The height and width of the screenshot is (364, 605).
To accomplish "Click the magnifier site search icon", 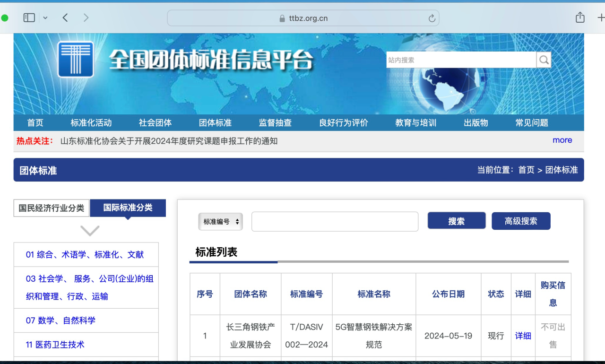I will click(x=544, y=60).
